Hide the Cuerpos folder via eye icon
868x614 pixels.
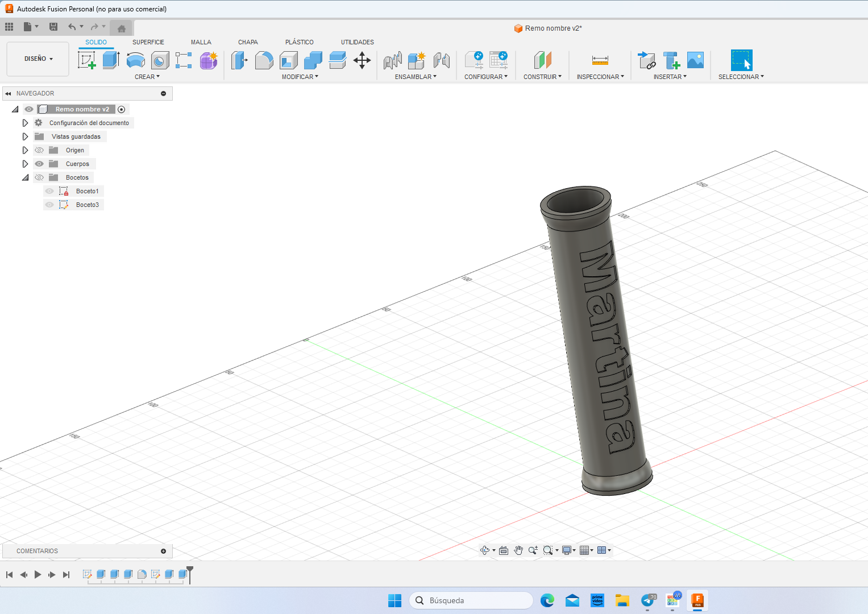tap(39, 164)
